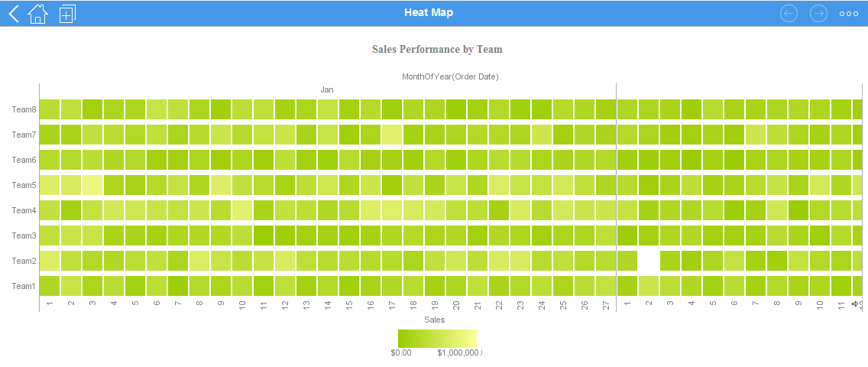Go to previous view circled arrow
Image resolution: width=868 pixels, height=367 pixels.
pyautogui.click(x=789, y=13)
